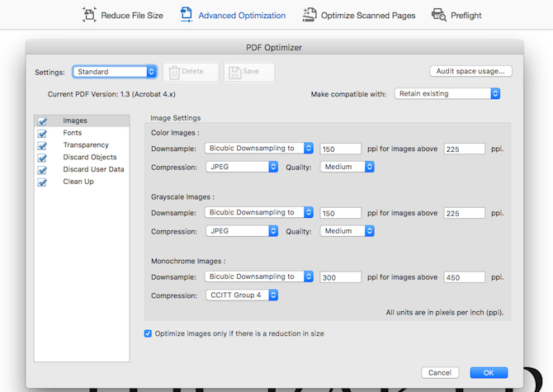Select the Images panel in list
This screenshot has width=553, height=392.
point(75,120)
